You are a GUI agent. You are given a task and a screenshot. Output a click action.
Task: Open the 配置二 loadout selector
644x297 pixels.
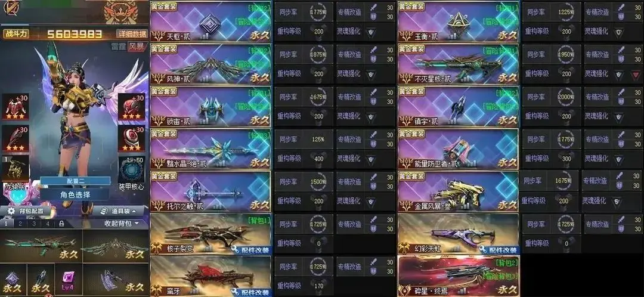[75, 181]
